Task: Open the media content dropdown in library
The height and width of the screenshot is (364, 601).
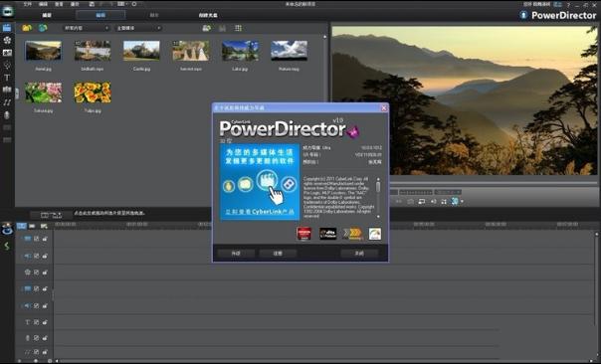Action: pyautogui.click(x=86, y=28)
